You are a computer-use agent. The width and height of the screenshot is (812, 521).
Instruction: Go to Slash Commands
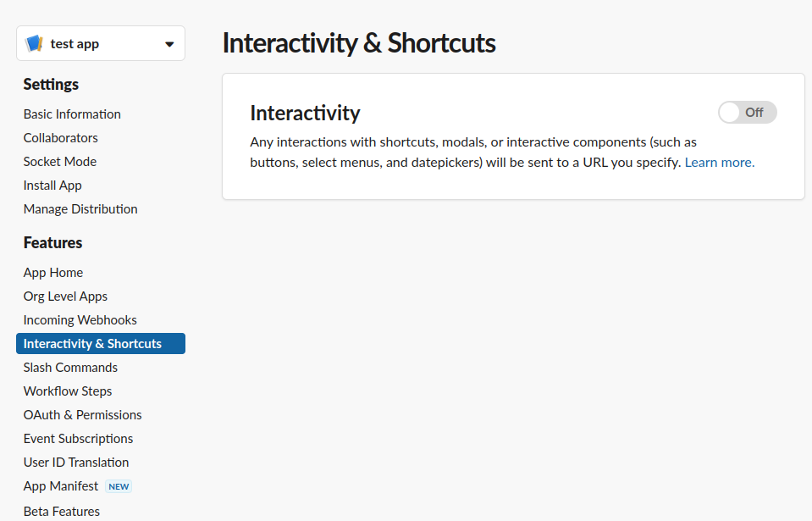click(x=70, y=368)
